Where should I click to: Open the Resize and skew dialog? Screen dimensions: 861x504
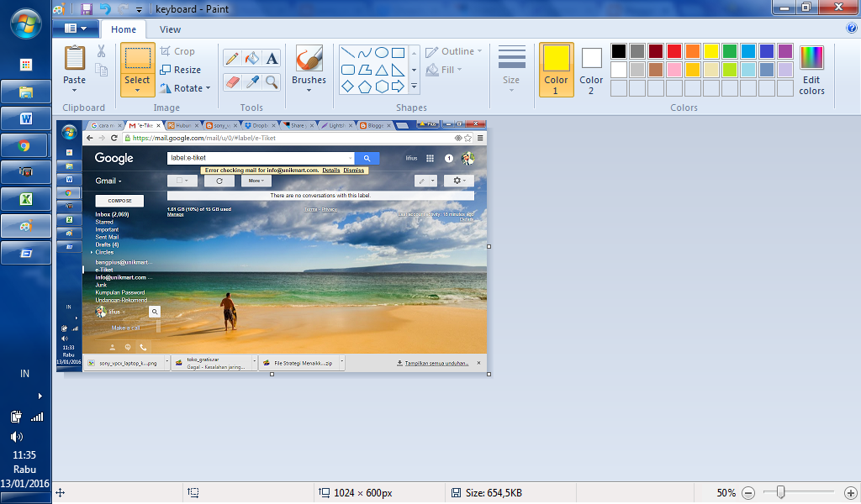point(180,70)
